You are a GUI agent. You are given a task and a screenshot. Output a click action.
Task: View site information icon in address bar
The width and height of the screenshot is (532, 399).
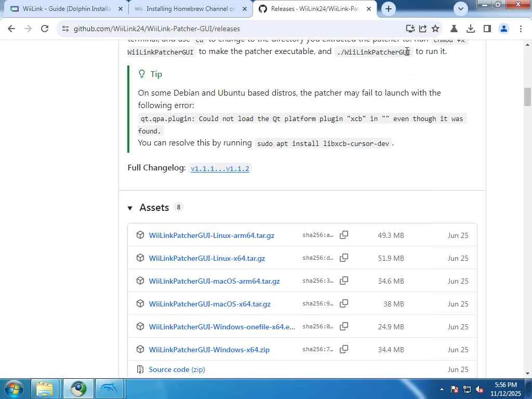[65, 29]
